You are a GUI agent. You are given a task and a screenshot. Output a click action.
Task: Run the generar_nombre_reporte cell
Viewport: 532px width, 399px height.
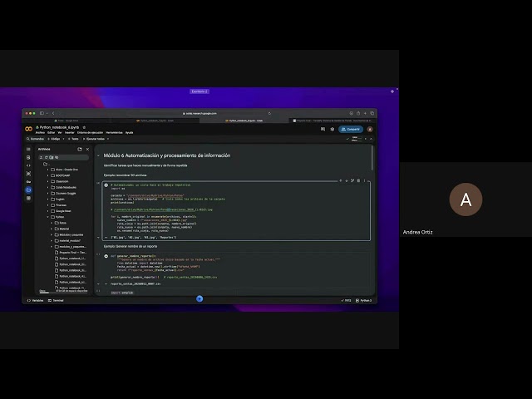click(106, 256)
